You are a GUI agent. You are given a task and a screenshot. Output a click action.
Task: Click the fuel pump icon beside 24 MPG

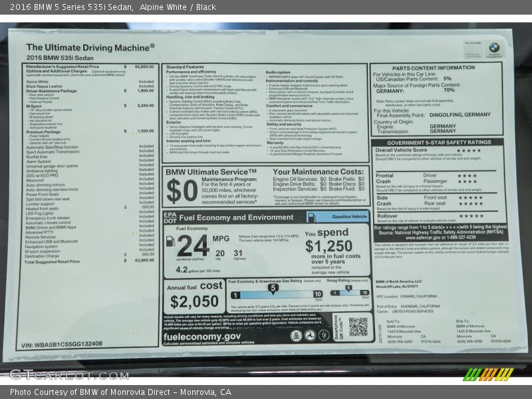pos(170,241)
